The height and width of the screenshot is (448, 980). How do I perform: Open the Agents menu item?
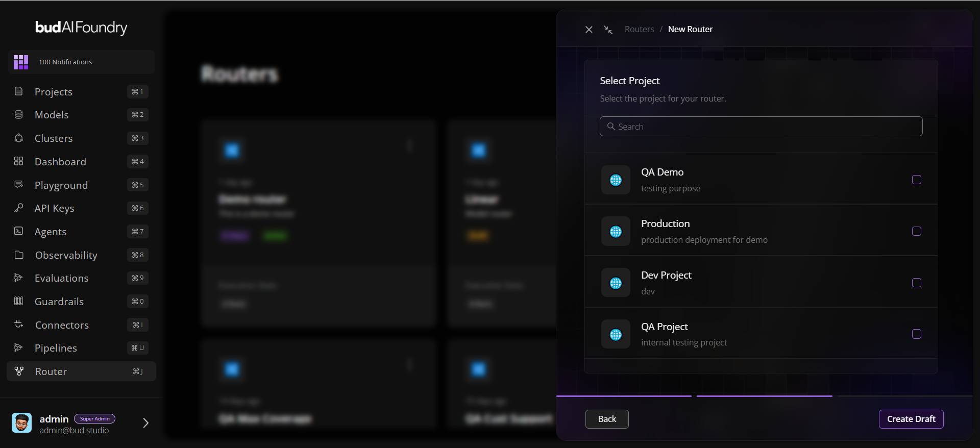(82, 232)
